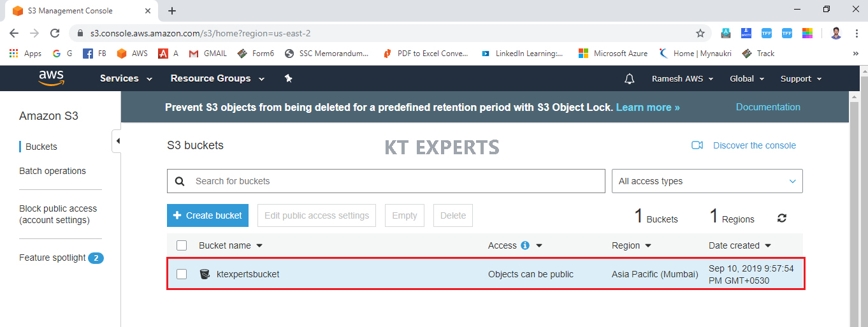
Task: Open the Global region dropdown
Action: [x=747, y=78]
